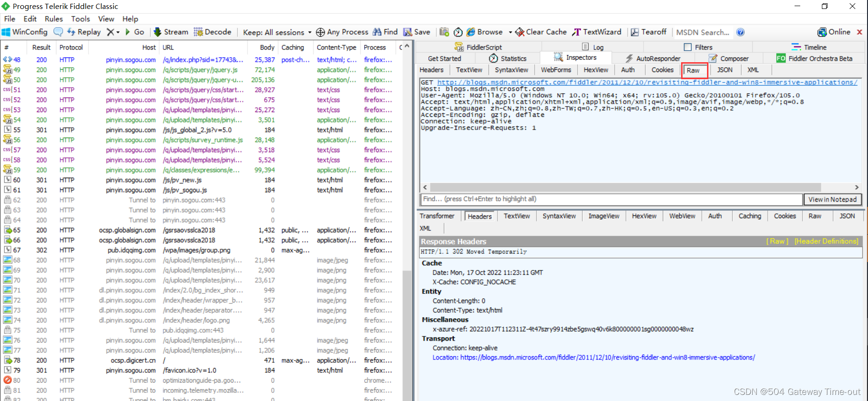Select the response Transformer tab

click(x=437, y=216)
